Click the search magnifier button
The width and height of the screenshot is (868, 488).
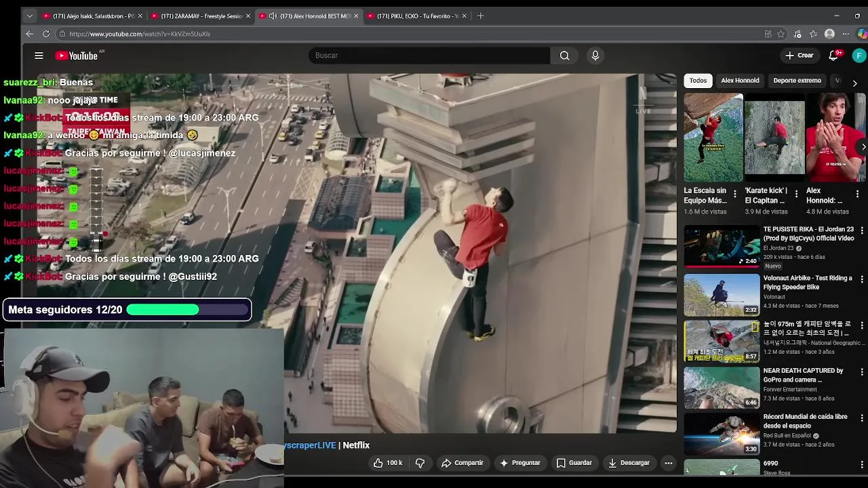pyautogui.click(x=564, y=56)
